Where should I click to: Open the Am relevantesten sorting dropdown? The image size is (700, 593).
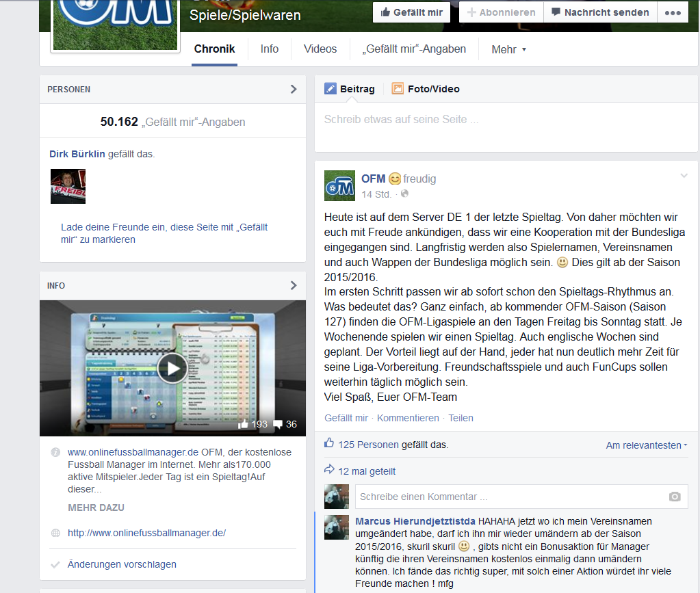pos(647,445)
